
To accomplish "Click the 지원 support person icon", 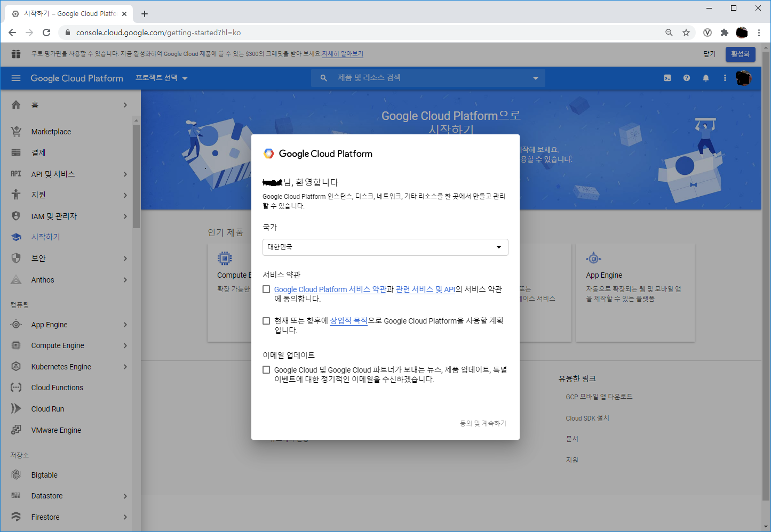I will click(16, 195).
